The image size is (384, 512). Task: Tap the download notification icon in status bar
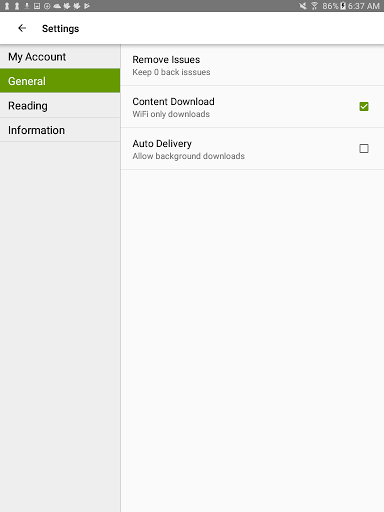pyautogui.click(x=27, y=6)
